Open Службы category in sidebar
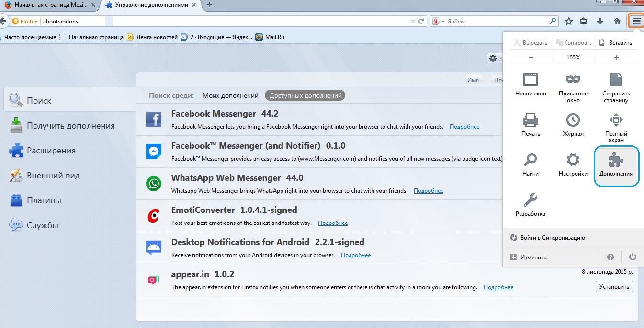Viewport: 644px width, 328px height. tap(70, 225)
